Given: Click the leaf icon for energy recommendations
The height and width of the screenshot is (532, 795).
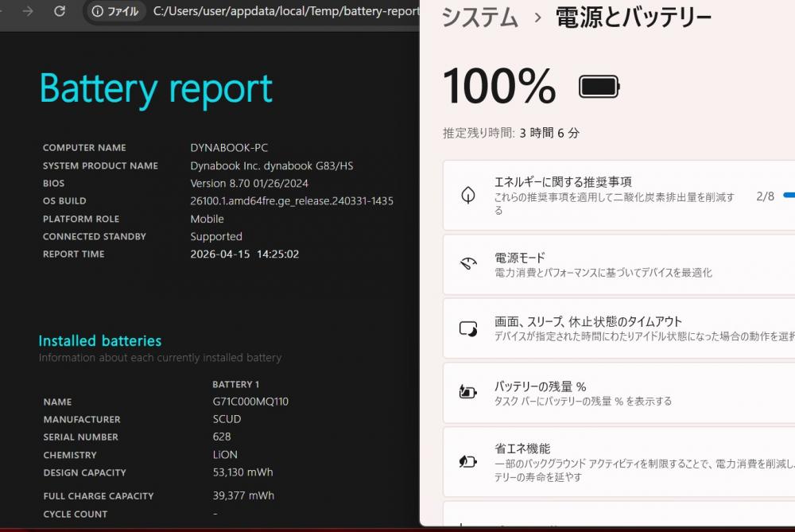Looking at the screenshot, I should click(x=468, y=196).
